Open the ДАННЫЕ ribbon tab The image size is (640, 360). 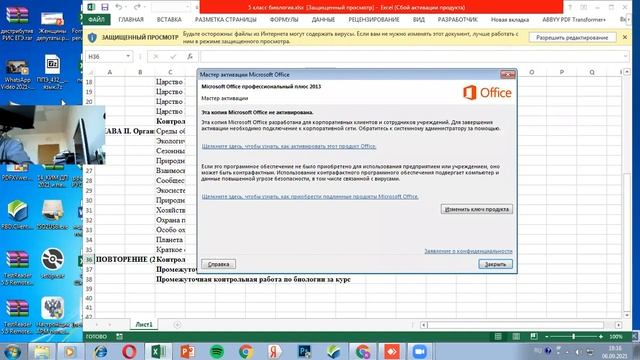coord(323,19)
